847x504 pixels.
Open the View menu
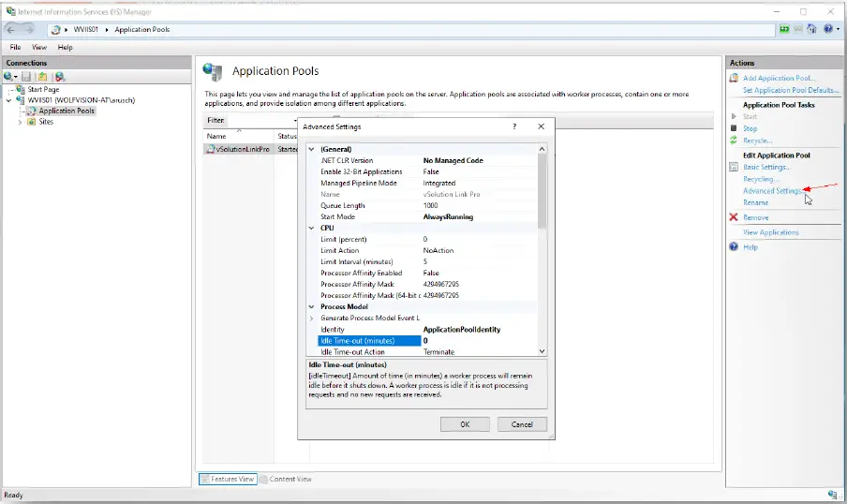39,47
